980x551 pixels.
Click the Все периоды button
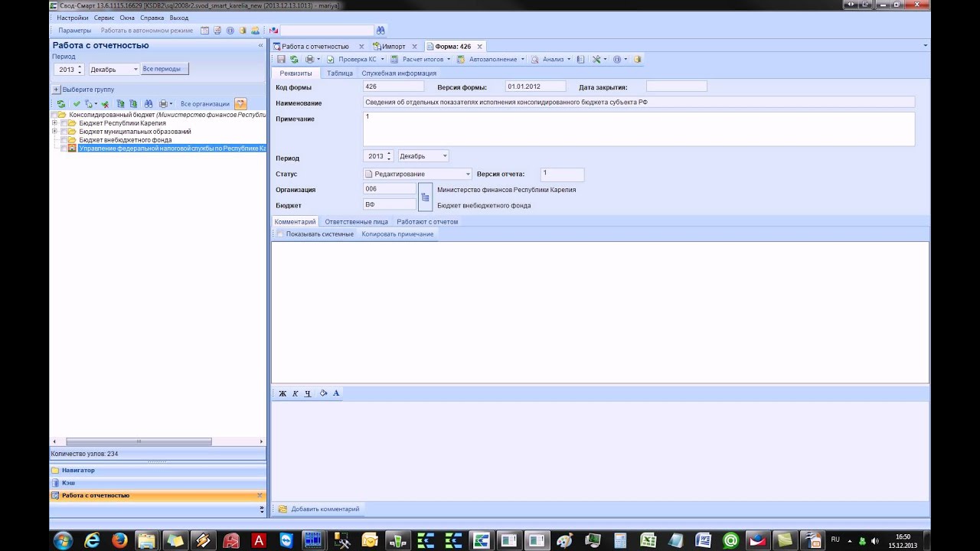(165, 69)
